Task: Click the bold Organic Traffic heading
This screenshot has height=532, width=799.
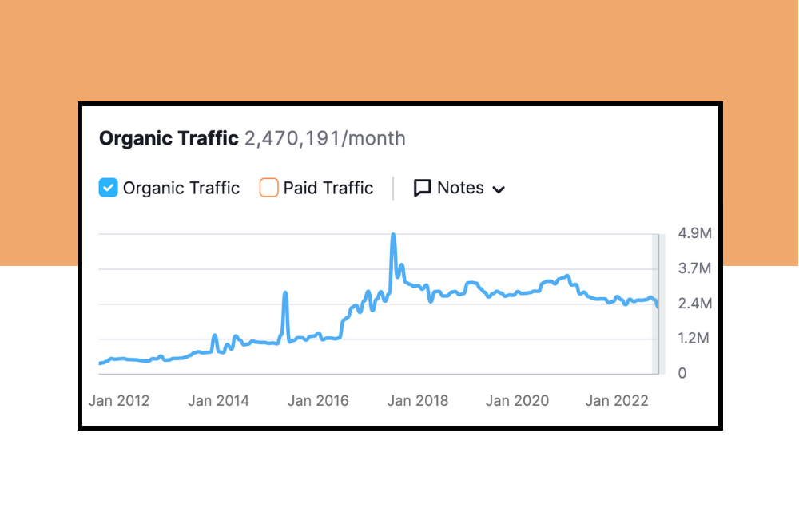Action: click(x=169, y=138)
